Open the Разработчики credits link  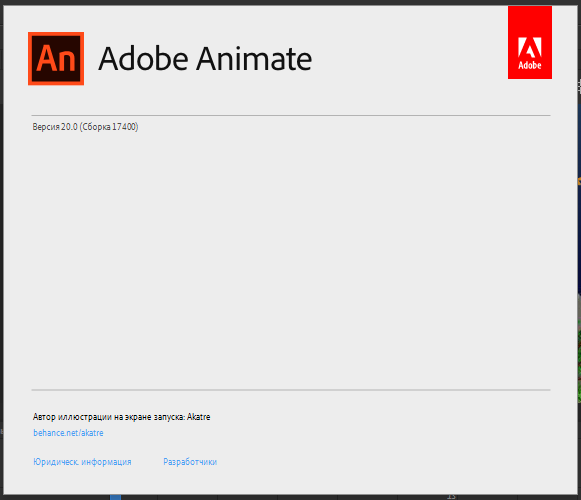pos(190,462)
